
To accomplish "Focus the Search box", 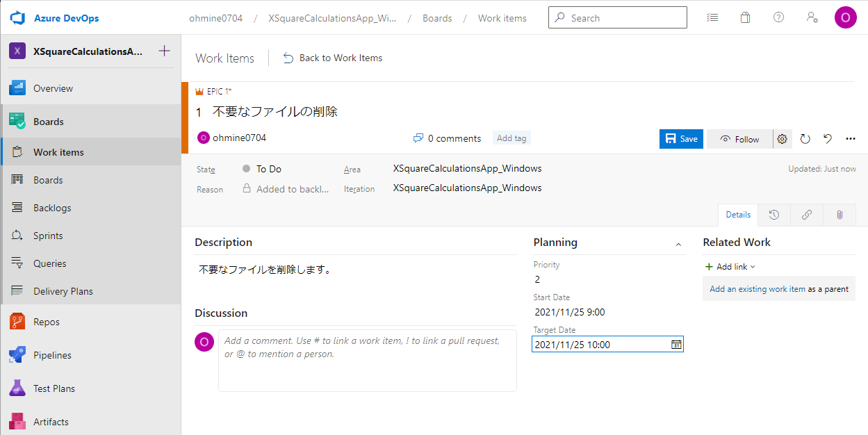I will (618, 18).
